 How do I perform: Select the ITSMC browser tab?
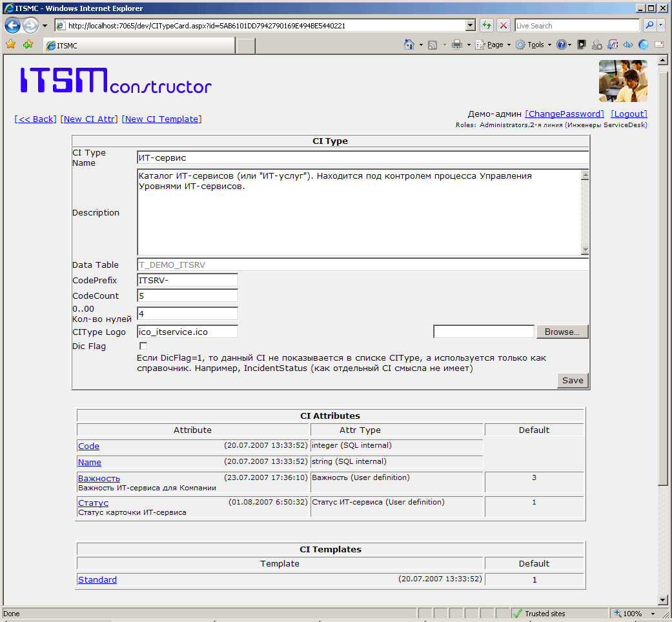(139, 45)
